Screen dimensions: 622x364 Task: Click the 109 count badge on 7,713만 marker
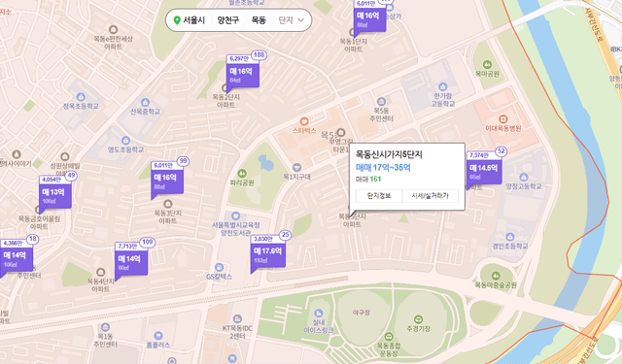click(x=148, y=242)
